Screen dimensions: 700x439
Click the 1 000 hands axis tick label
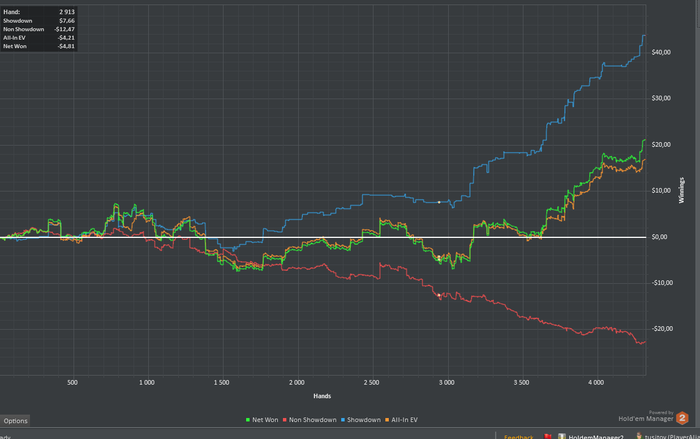[147, 383]
